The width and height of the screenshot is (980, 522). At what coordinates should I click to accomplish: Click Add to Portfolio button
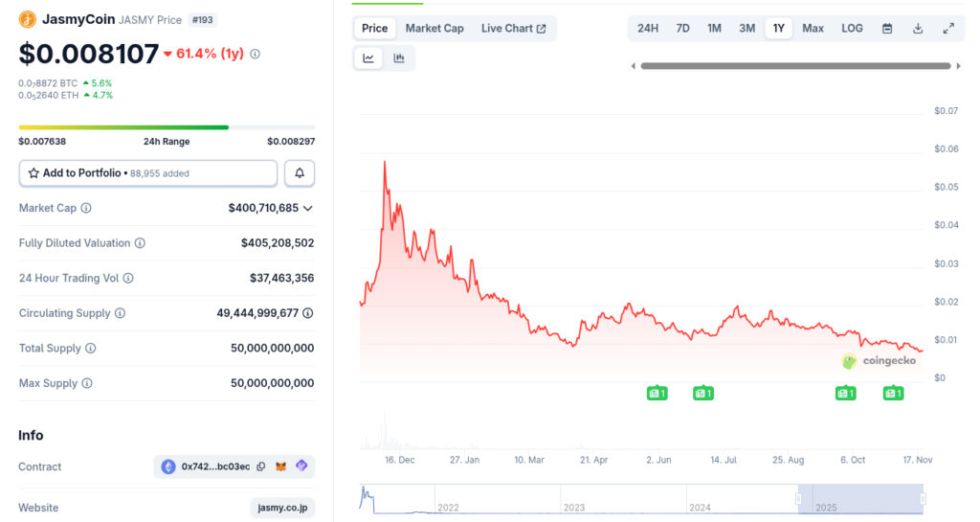[x=148, y=173]
